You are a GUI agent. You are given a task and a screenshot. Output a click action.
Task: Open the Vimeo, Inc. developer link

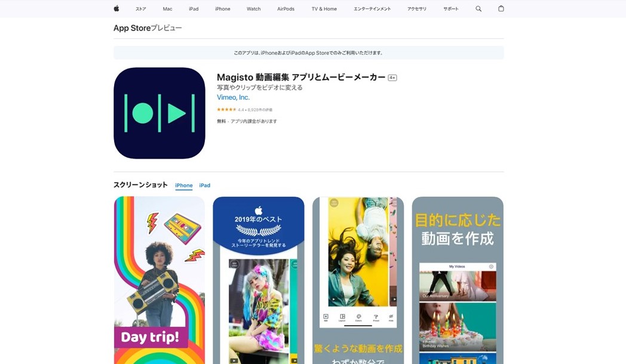point(234,97)
